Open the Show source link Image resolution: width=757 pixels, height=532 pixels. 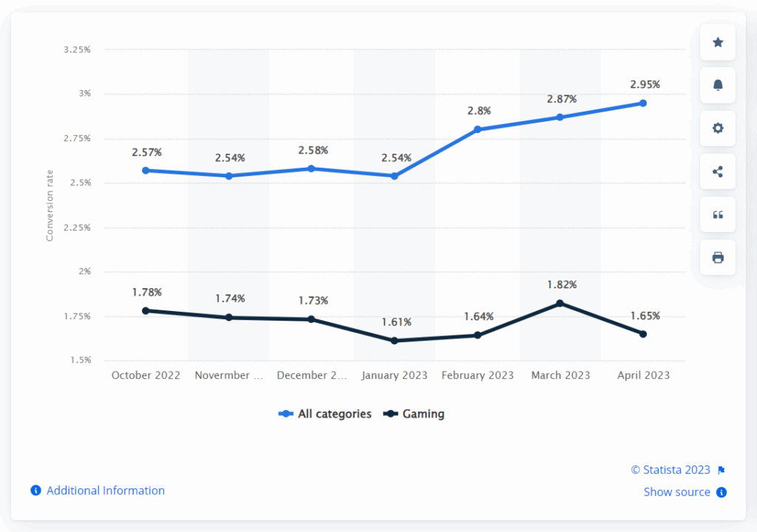pos(677,492)
